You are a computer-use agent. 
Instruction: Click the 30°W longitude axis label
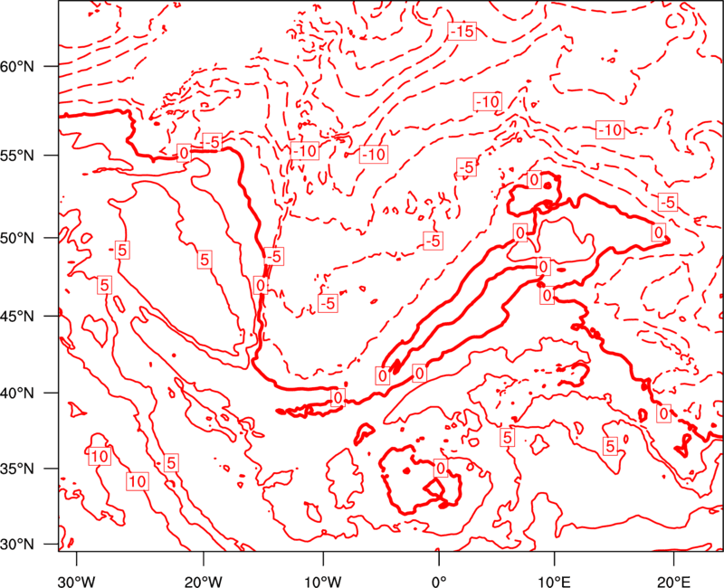click(x=77, y=581)
